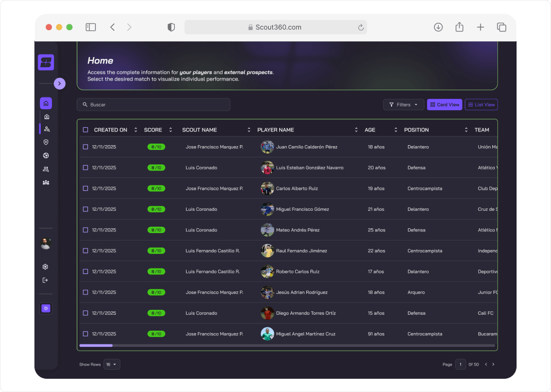
Task: Switch to Card View
Action: [x=445, y=105]
